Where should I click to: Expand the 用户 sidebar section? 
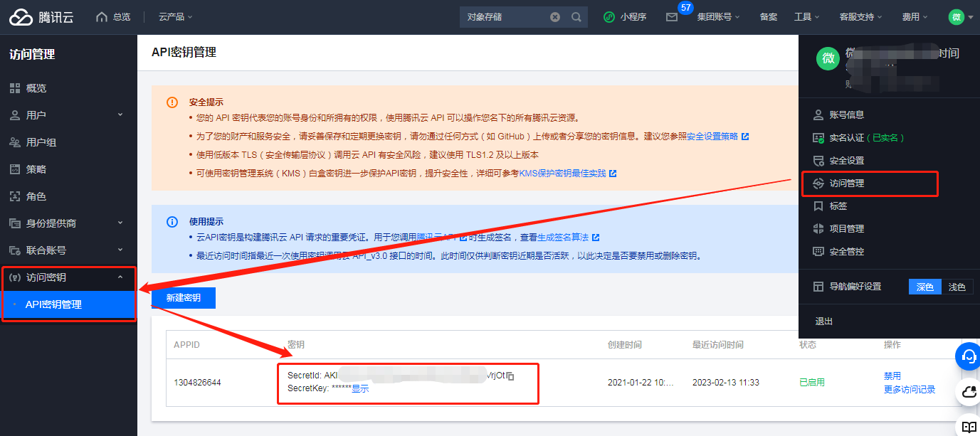68,115
